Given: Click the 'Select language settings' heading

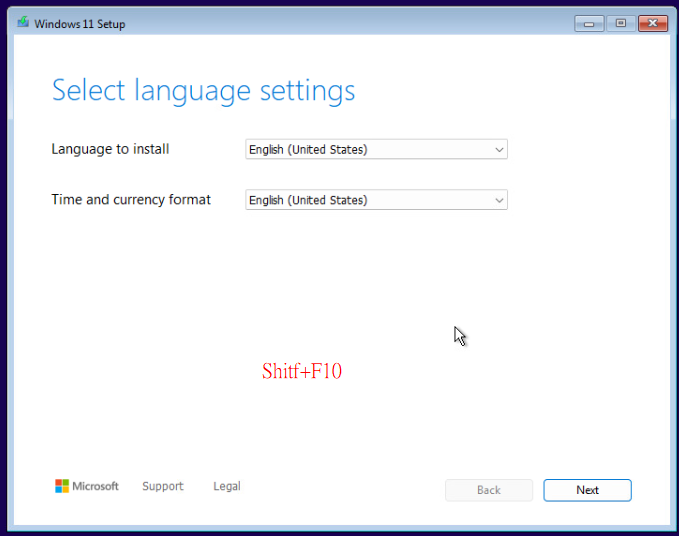Looking at the screenshot, I should [x=204, y=91].
